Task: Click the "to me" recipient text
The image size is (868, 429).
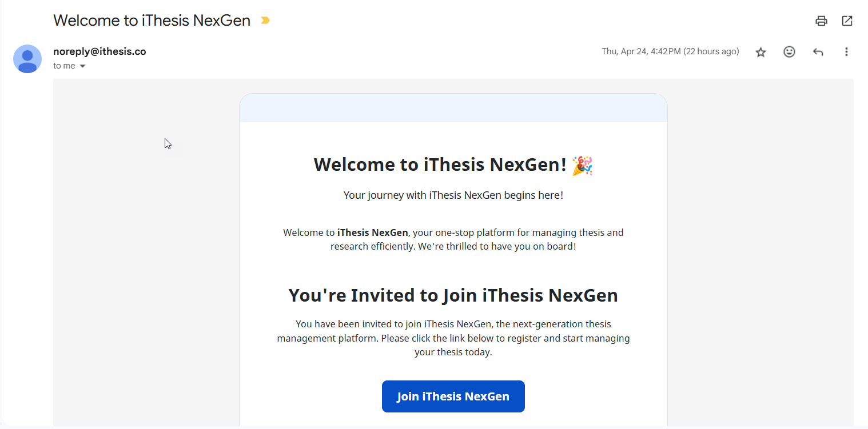Action: click(x=64, y=66)
